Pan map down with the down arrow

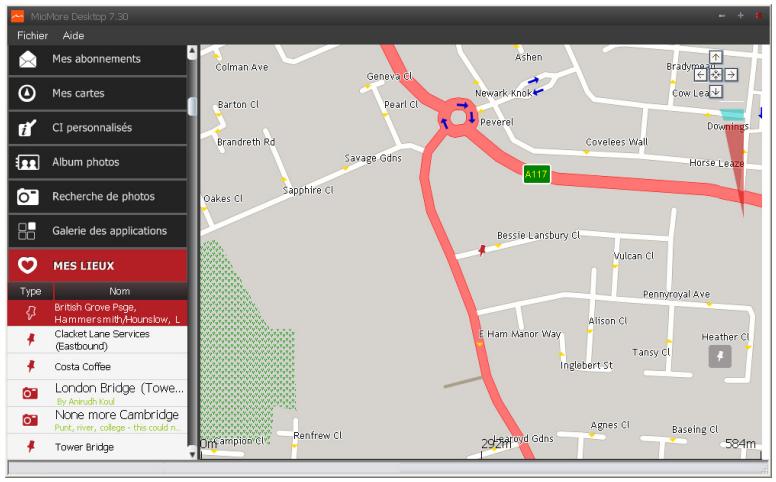click(716, 92)
